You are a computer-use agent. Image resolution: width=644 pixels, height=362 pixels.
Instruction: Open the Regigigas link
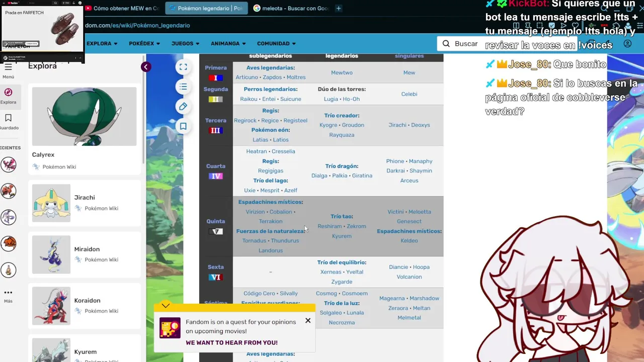coord(271,171)
